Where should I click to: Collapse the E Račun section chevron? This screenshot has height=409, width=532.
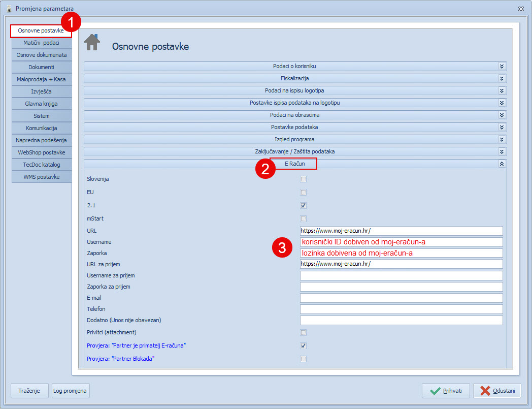click(x=502, y=164)
